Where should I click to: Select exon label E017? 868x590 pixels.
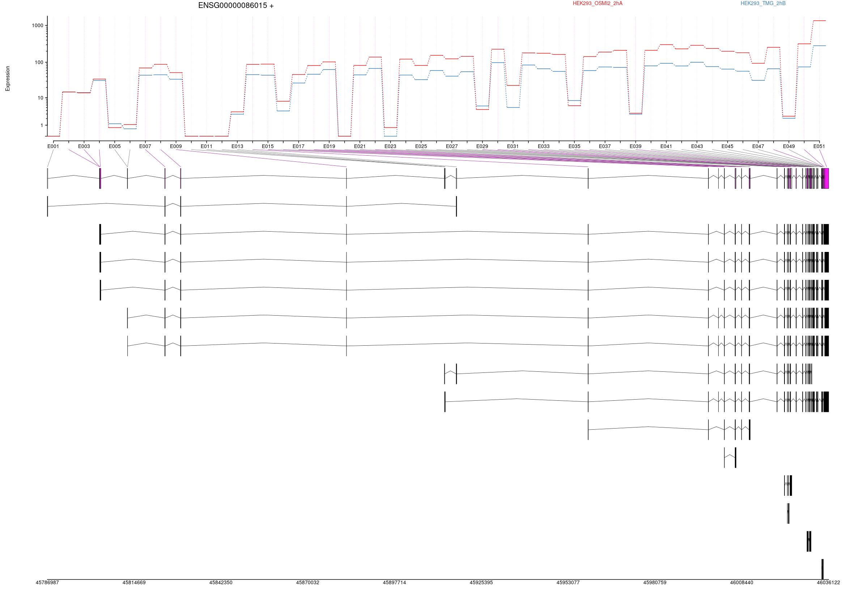point(298,147)
